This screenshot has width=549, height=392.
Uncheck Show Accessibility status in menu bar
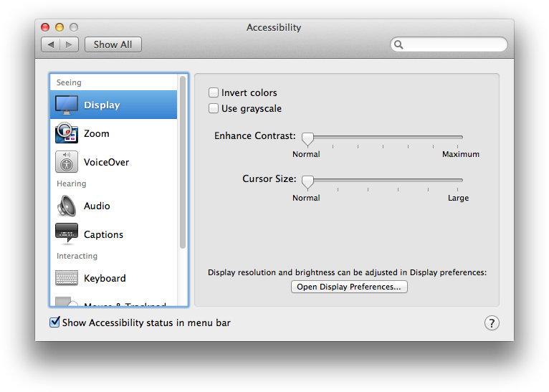coord(54,322)
